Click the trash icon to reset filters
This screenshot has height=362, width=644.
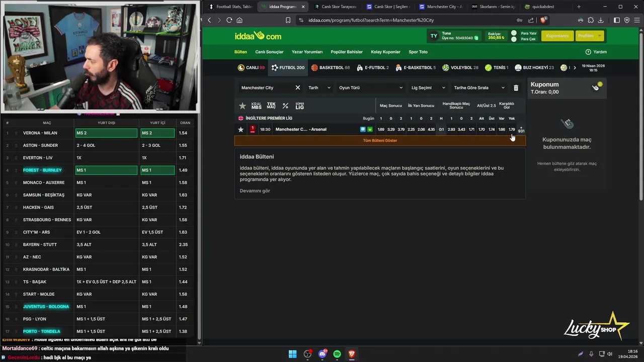tap(516, 87)
